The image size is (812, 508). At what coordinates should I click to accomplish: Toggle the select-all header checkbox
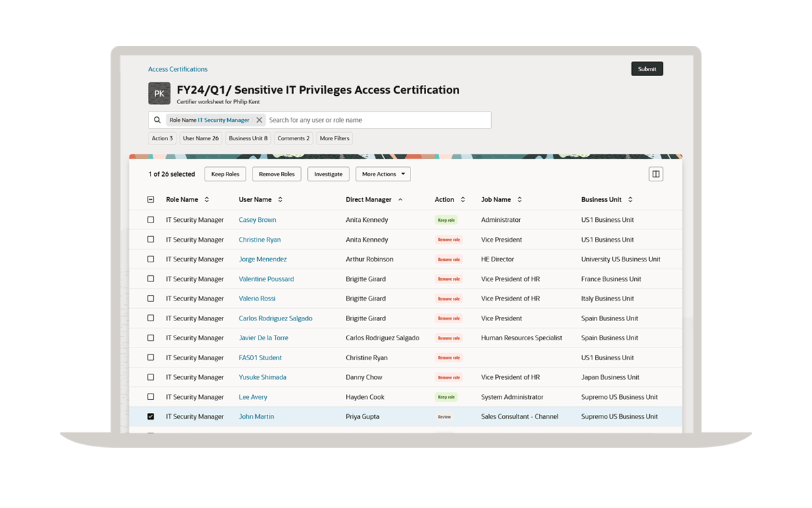[x=150, y=200]
